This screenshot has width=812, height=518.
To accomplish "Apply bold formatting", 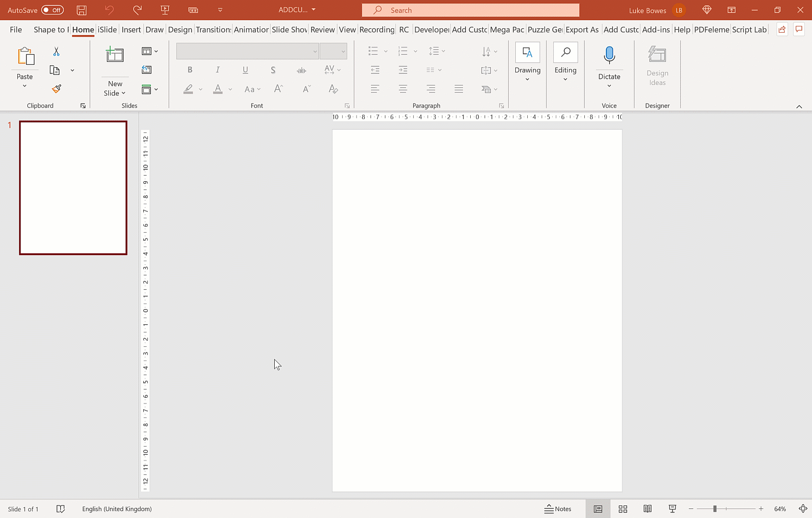I will coord(190,70).
